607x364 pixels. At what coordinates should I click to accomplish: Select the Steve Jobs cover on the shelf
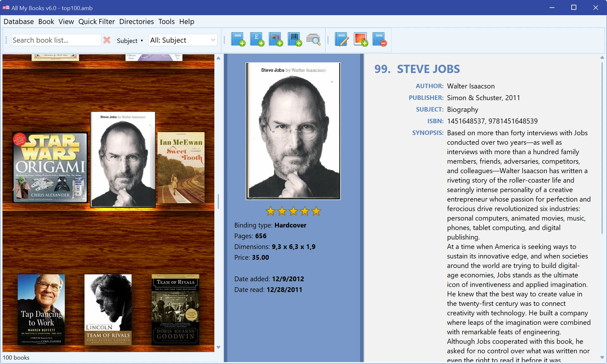point(123,160)
